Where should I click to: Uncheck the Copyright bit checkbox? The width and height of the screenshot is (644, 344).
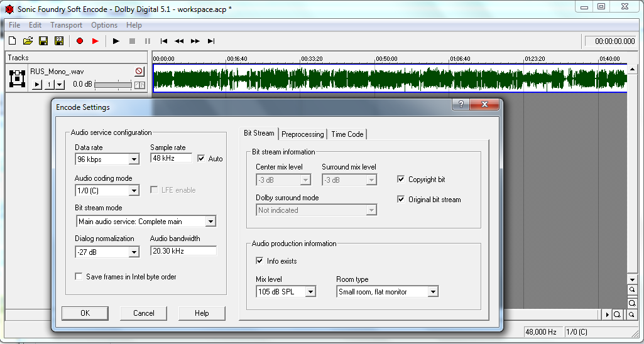401,180
